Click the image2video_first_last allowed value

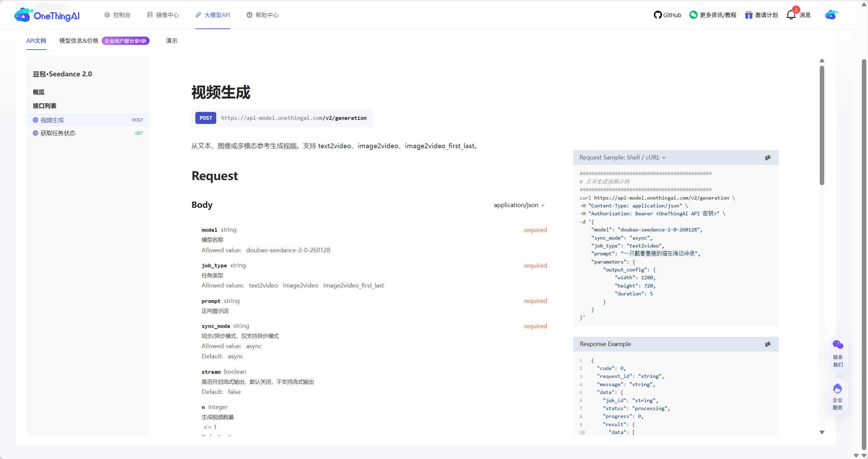(353, 285)
